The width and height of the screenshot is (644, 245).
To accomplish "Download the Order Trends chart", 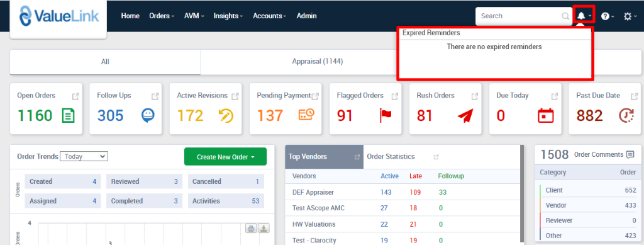I will coord(264,228).
